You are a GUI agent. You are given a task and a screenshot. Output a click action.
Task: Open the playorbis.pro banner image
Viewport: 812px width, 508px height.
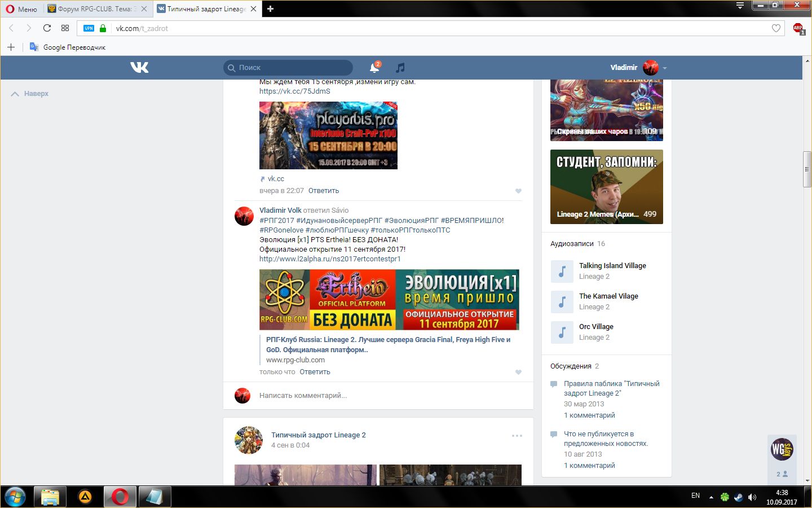click(x=328, y=135)
